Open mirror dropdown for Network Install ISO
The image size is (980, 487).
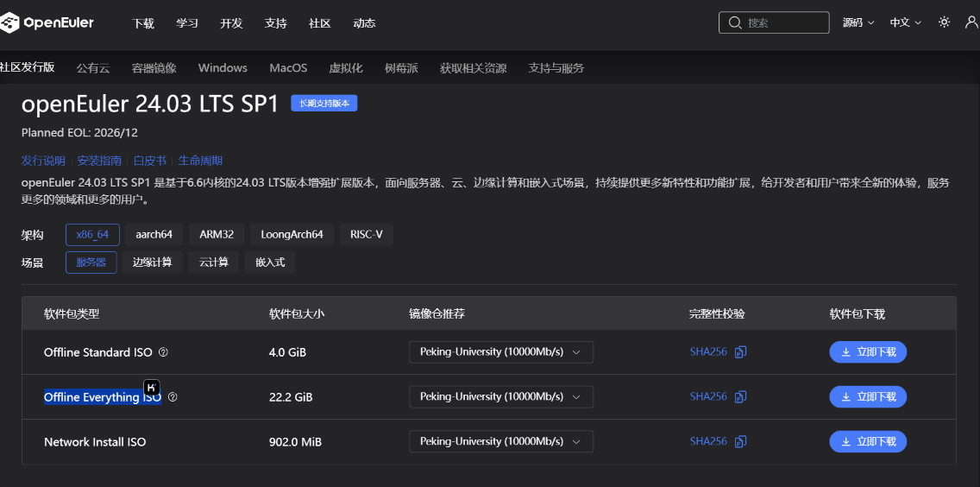click(501, 441)
